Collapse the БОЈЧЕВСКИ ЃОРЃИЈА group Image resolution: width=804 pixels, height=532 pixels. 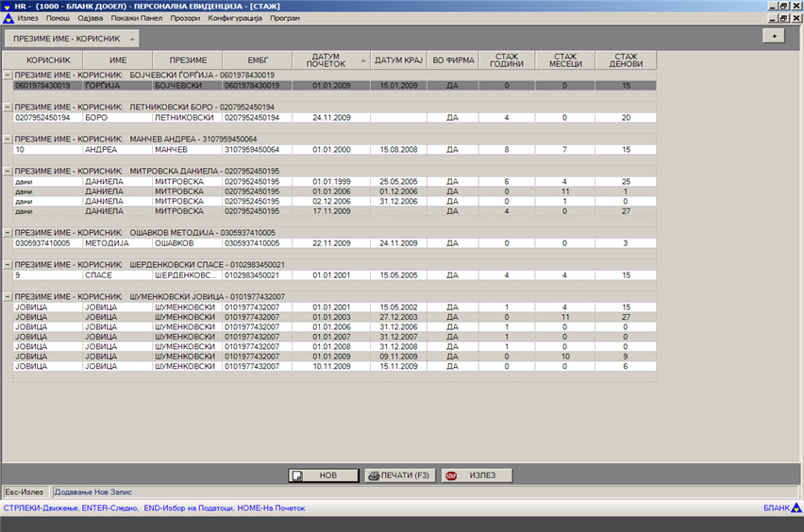(8, 74)
